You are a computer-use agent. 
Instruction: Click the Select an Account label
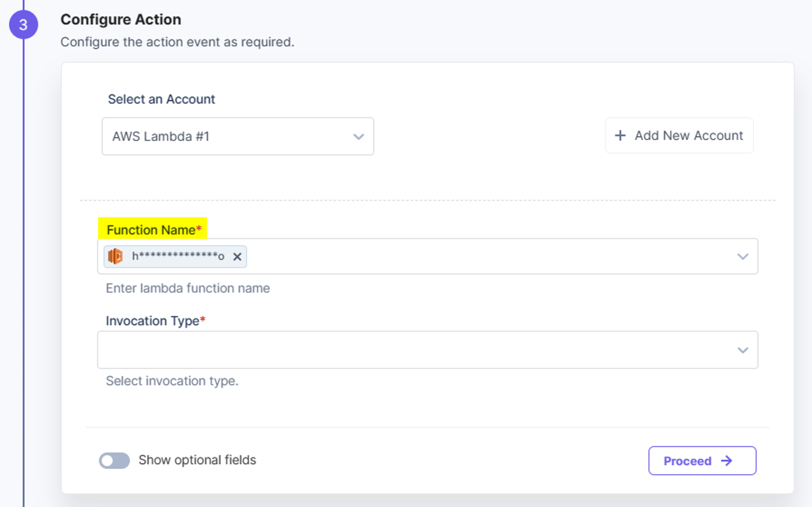point(162,99)
